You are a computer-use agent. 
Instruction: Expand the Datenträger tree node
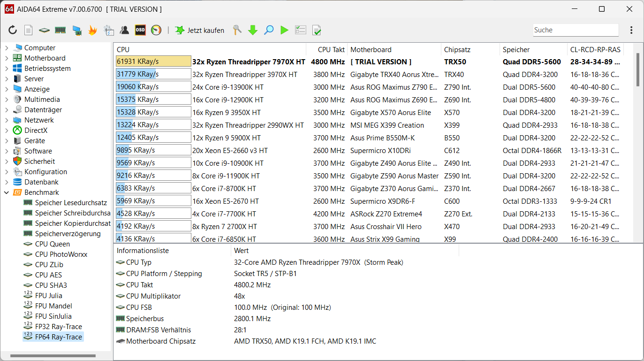[x=7, y=110]
